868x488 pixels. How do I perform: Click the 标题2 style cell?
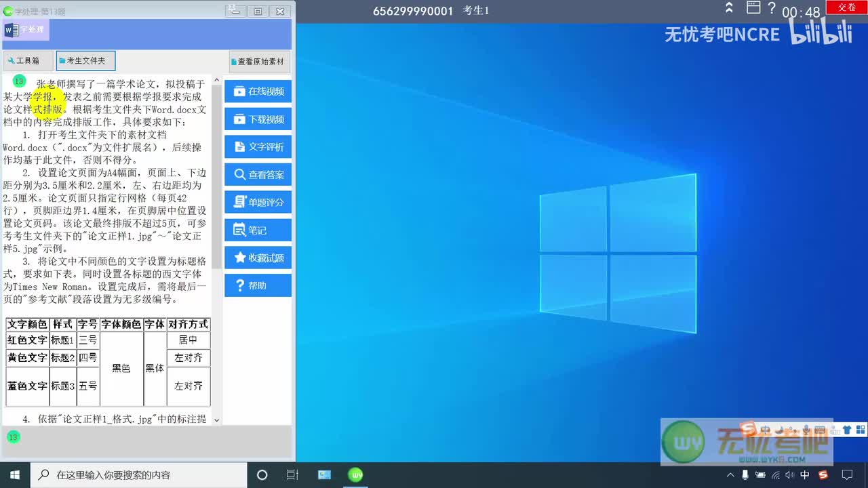click(x=62, y=358)
